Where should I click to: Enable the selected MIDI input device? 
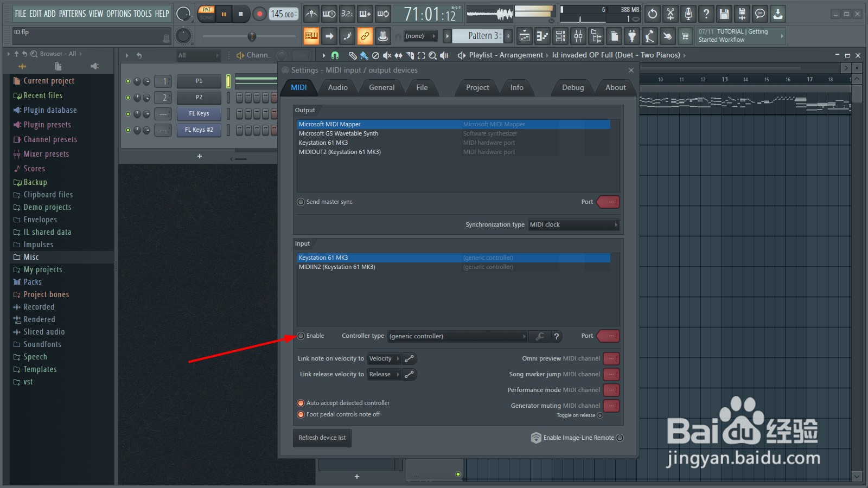tap(301, 336)
